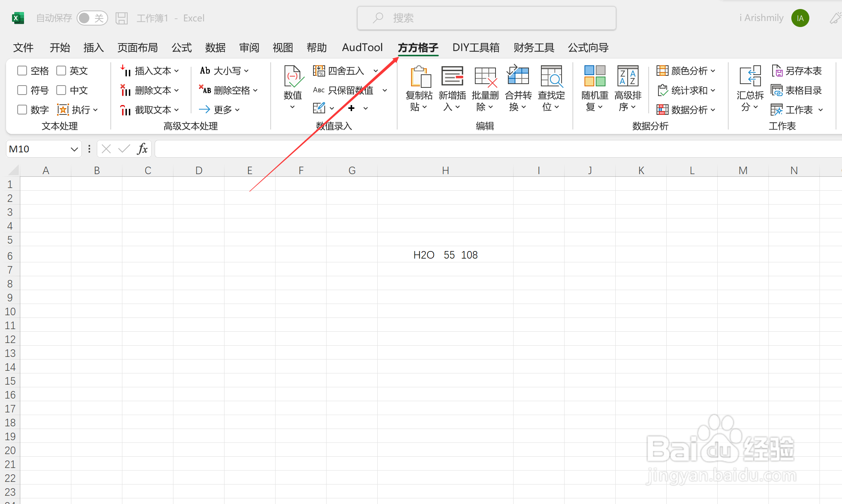Click the 批量删除 icon

tap(485, 77)
